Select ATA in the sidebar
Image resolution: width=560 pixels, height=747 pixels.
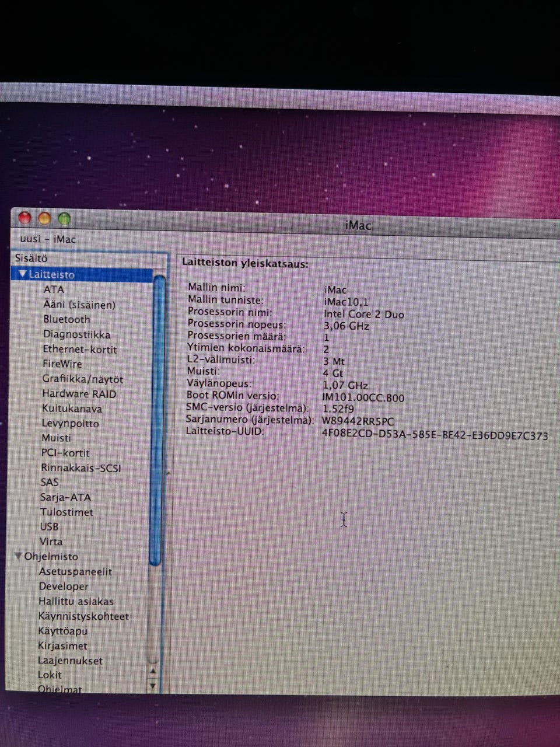[x=54, y=289]
